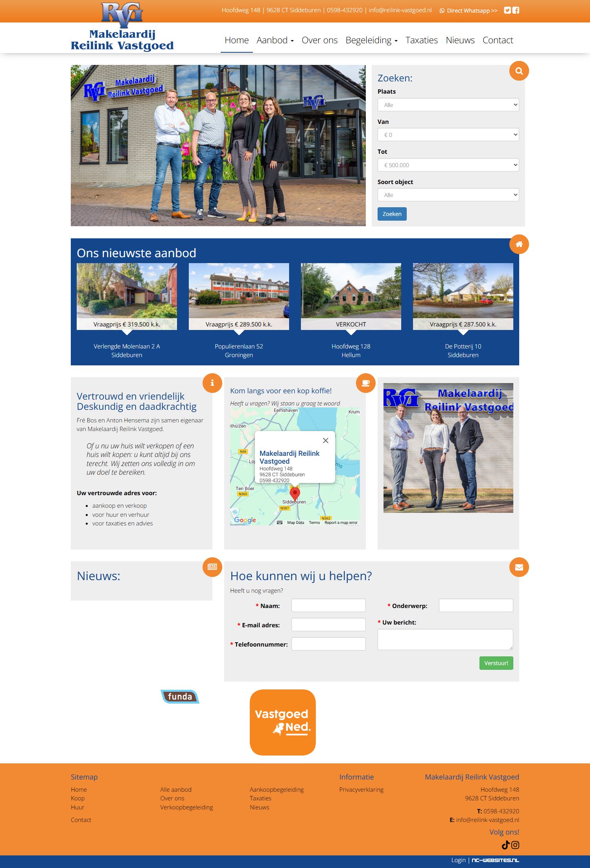This screenshot has width=590, height=868.
Task: Expand the Begeleiding menu
Action: 372,40
